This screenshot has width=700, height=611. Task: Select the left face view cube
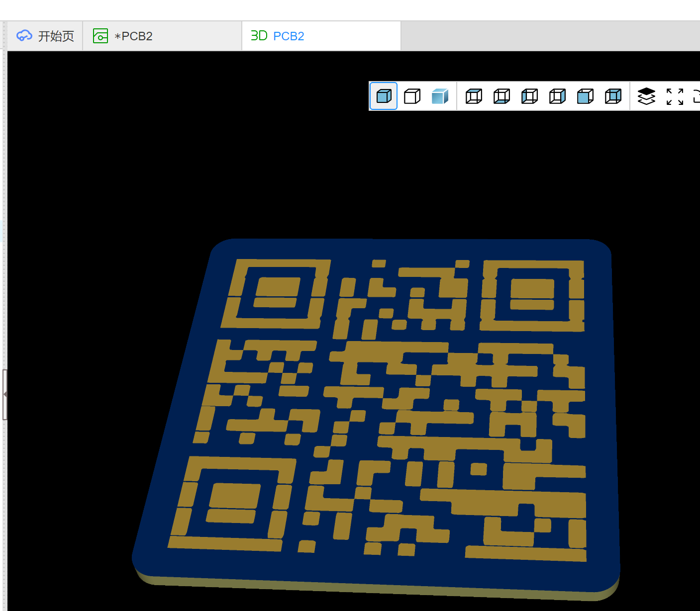click(529, 96)
